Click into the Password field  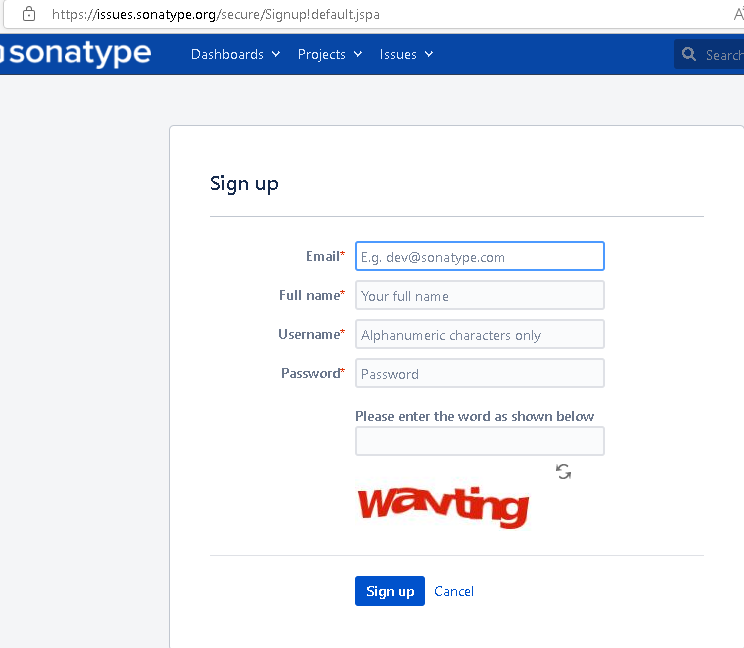480,374
